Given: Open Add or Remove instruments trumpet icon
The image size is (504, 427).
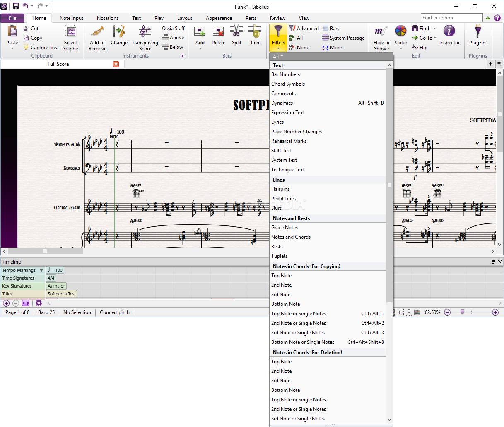Looking at the screenshot, I should tap(97, 31).
